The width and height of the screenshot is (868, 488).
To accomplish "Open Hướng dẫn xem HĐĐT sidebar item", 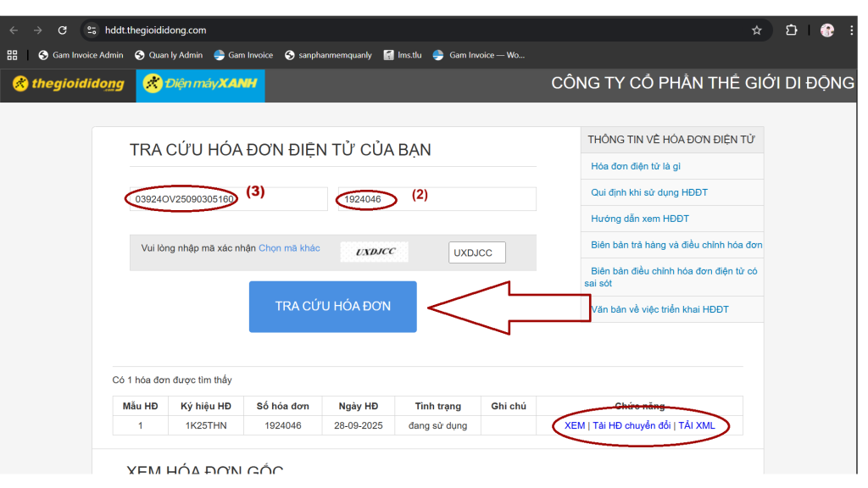I will 639,219.
